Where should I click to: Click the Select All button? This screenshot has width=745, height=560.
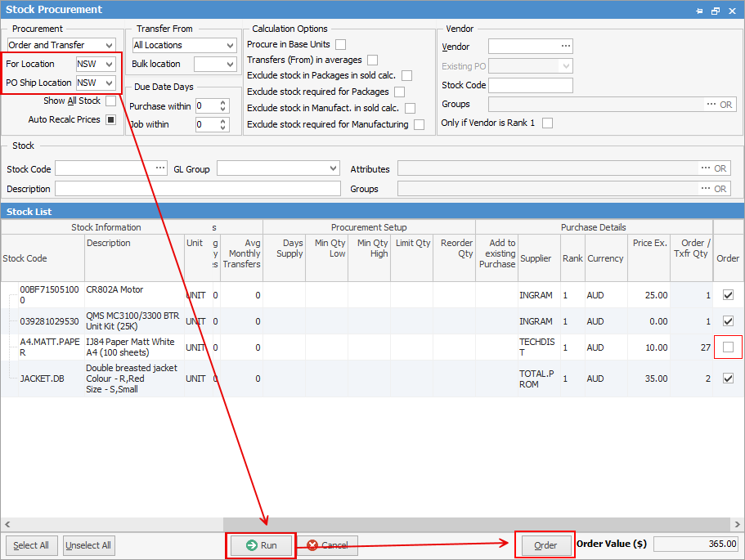click(x=31, y=545)
